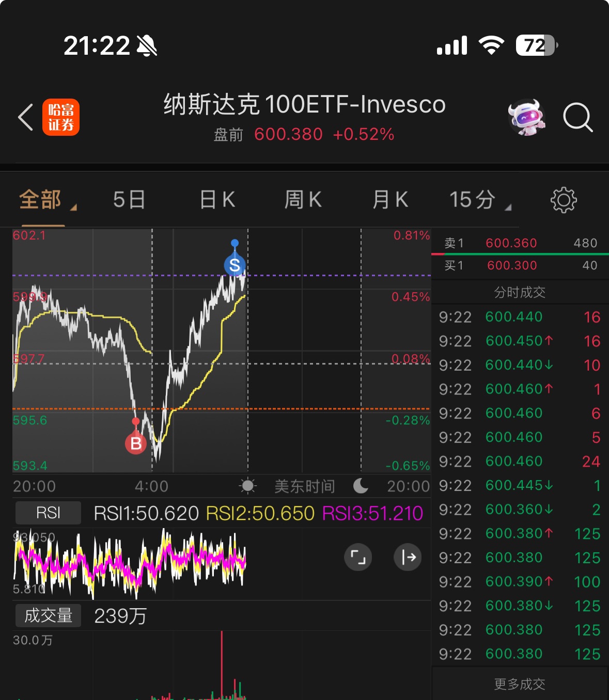The image size is (609, 700).
Task: Tap the red B buy marker
Action: click(x=136, y=443)
